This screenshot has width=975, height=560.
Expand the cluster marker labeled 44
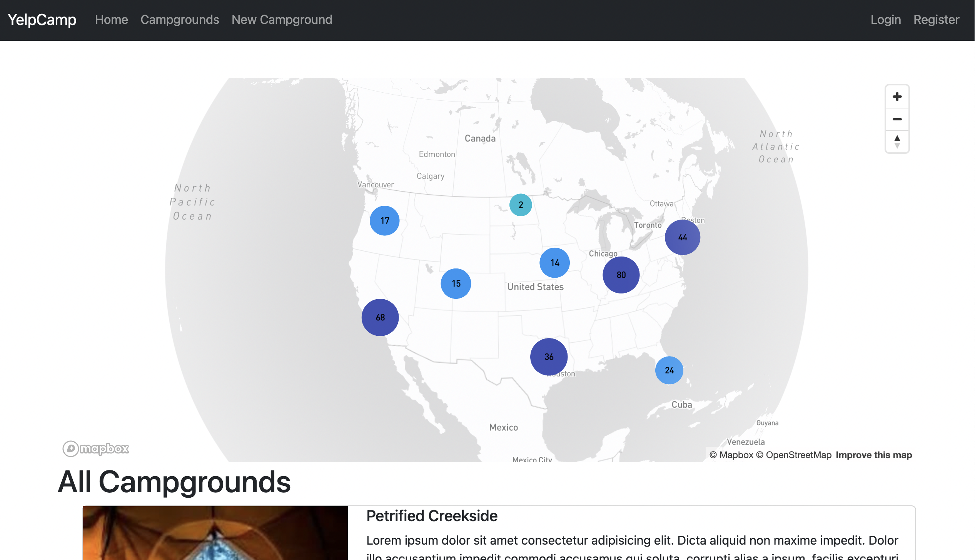pyautogui.click(x=683, y=237)
